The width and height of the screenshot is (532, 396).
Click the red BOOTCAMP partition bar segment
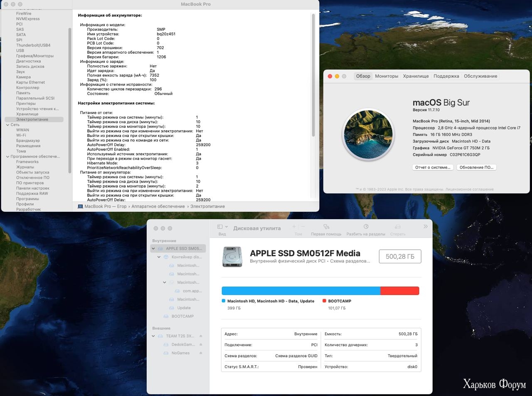pyautogui.click(x=399, y=291)
